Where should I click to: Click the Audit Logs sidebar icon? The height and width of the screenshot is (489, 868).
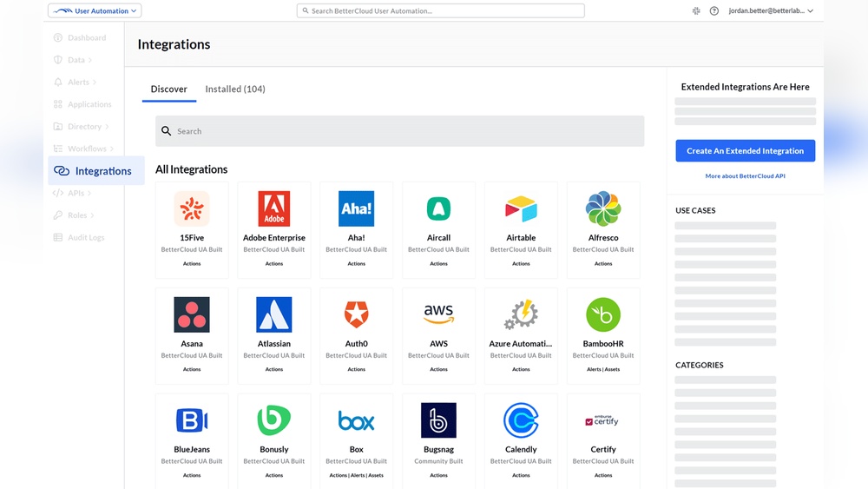57,237
